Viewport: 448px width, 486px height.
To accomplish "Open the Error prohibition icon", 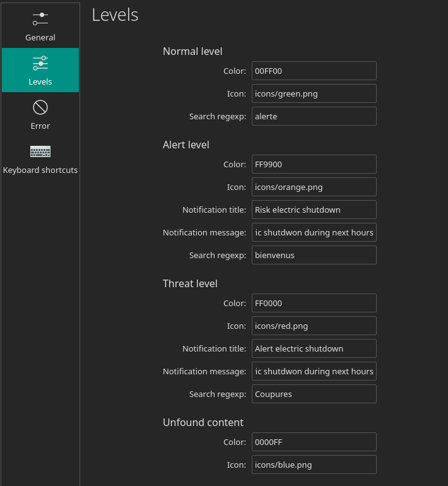I will (40, 107).
